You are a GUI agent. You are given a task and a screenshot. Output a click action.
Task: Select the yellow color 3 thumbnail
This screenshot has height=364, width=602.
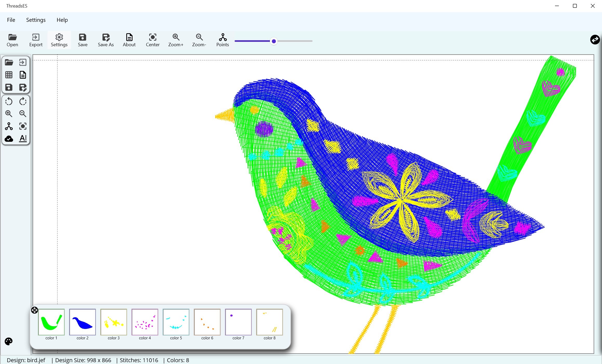coord(114,322)
